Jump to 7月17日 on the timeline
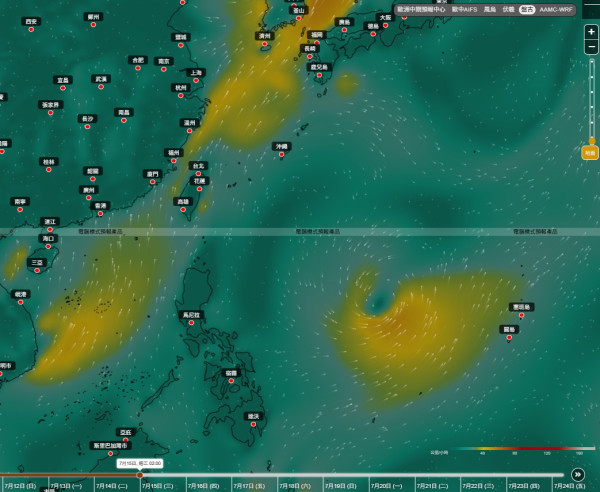Image resolution: width=600 pixels, height=492 pixels. pos(249,486)
